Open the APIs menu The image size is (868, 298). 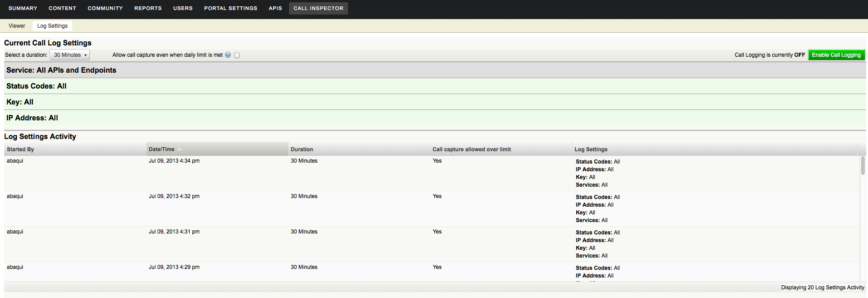[275, 8]
